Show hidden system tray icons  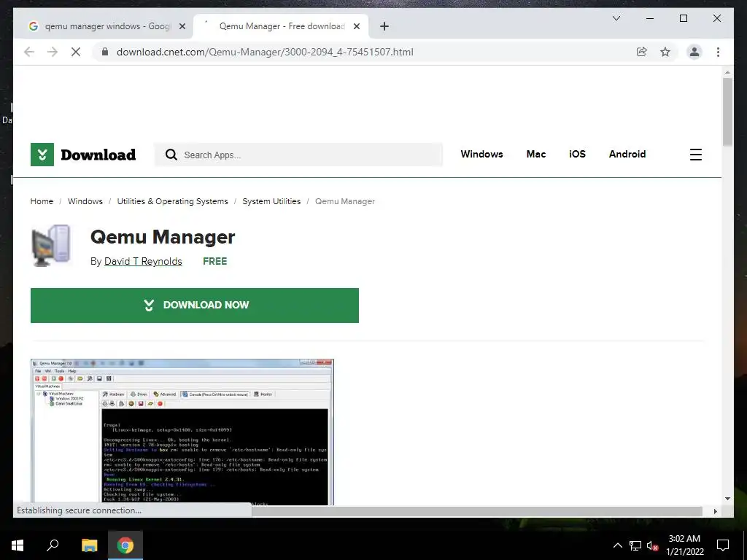[x=617, y=545]
